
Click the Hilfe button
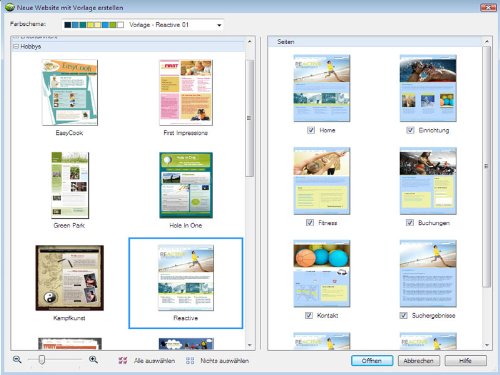coord(465,361)
